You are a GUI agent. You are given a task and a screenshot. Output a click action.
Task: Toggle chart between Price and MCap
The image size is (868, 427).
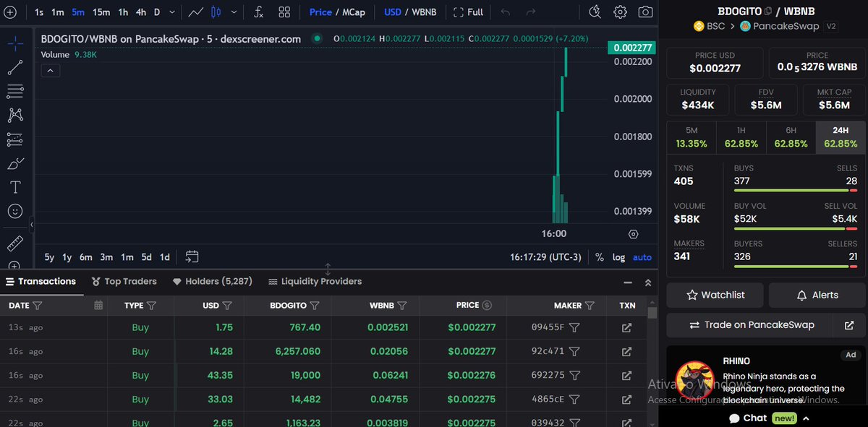337,12
